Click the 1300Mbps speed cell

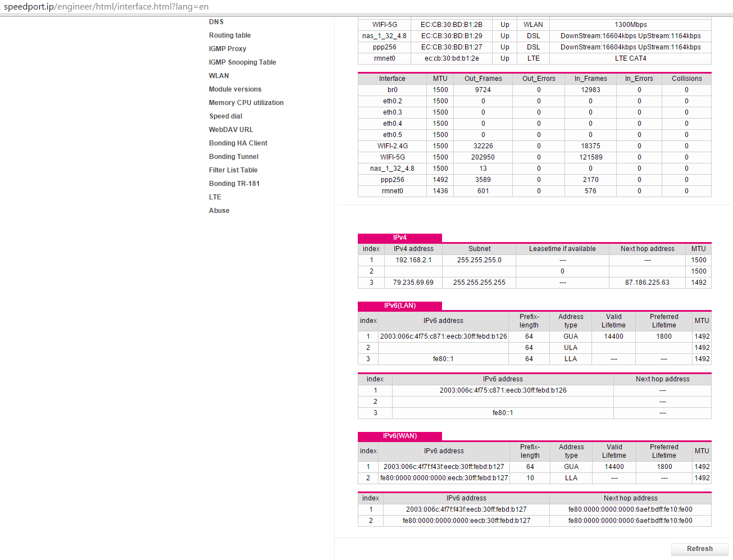[x=630, y=25]
